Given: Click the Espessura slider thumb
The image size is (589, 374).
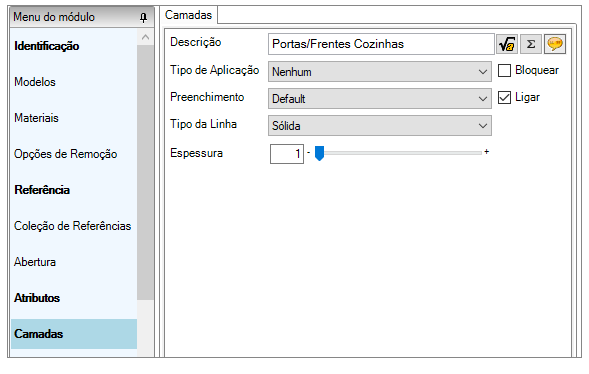Looking at the screenshot, I should coord(319,153).
